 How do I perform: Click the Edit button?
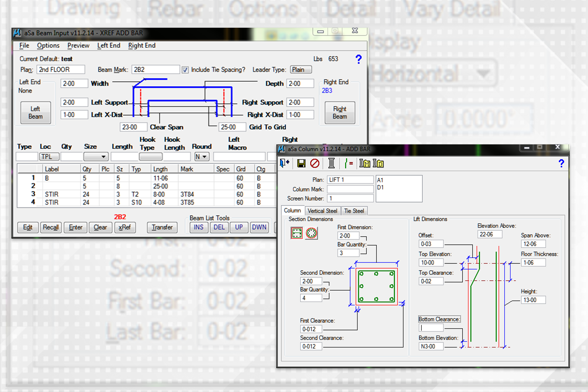point(28,228)
